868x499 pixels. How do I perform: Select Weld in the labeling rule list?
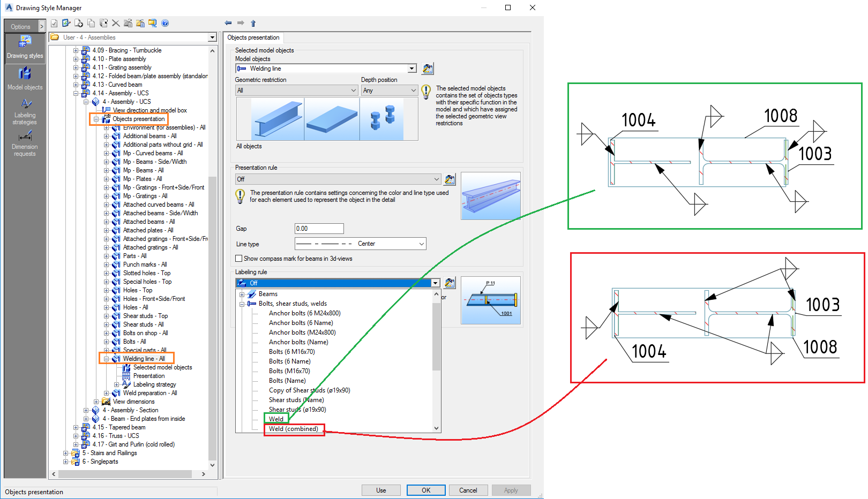tap(276, 419)
